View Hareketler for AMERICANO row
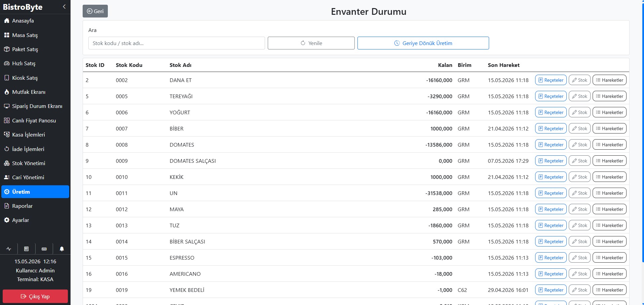The image size is (644, 305). (x=609, y=274)
